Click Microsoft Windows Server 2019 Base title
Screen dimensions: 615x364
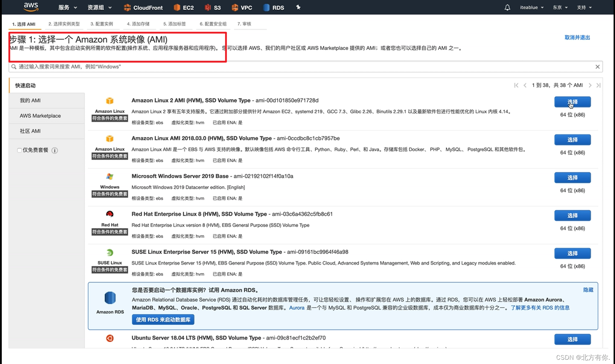180,176
